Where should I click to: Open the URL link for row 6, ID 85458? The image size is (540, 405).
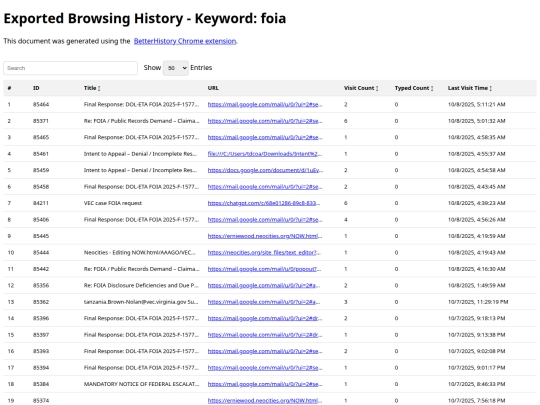pos(265,187)
